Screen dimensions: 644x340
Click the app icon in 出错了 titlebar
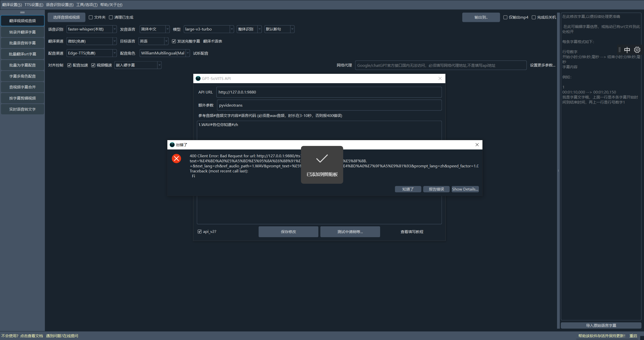pos(172,145)
